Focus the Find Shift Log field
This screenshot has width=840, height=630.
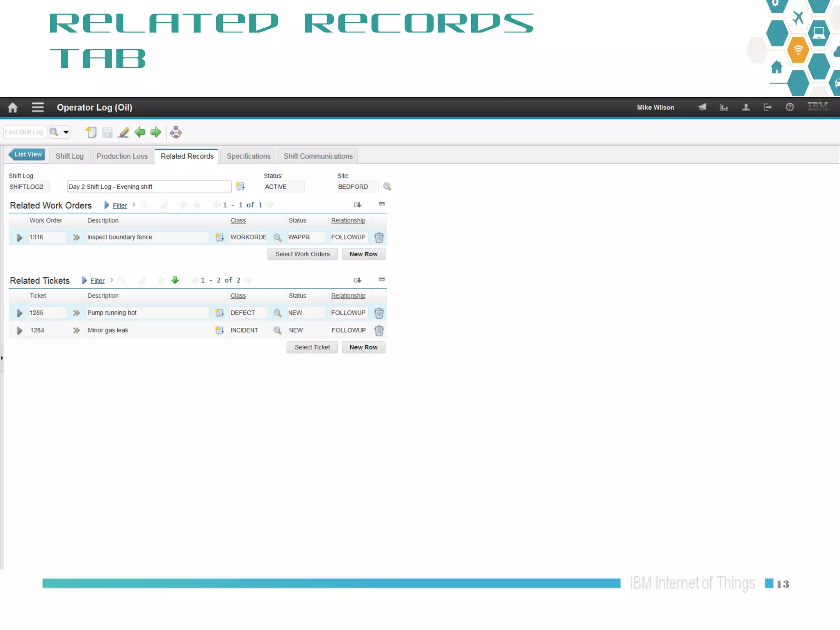click(25, 132)
